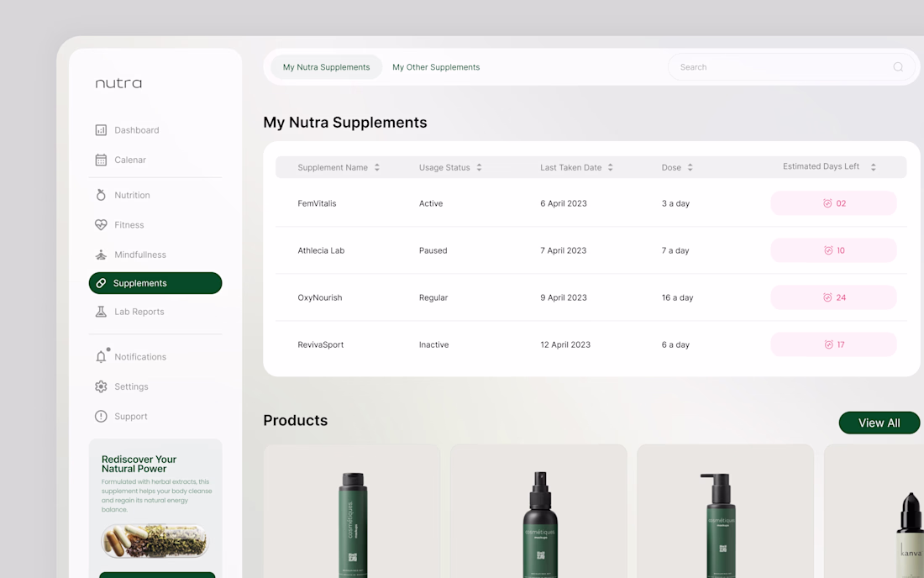This screenshot has height=578, width=924.
Task: Select the Nutrition apple icon
Action: 101,195
